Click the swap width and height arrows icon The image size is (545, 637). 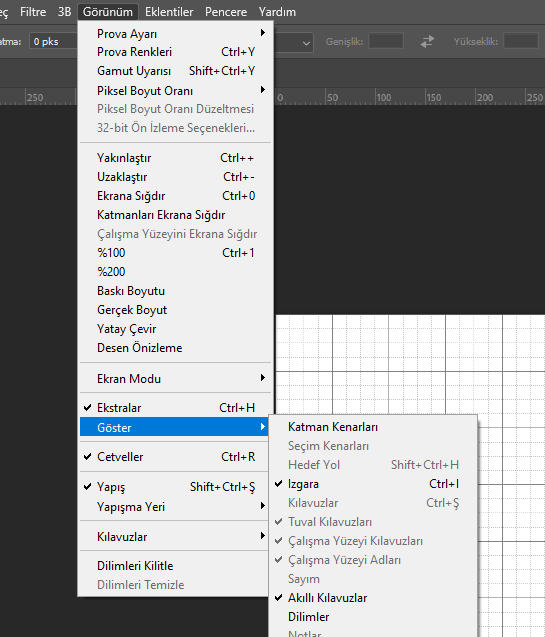(x=427, y=41)
